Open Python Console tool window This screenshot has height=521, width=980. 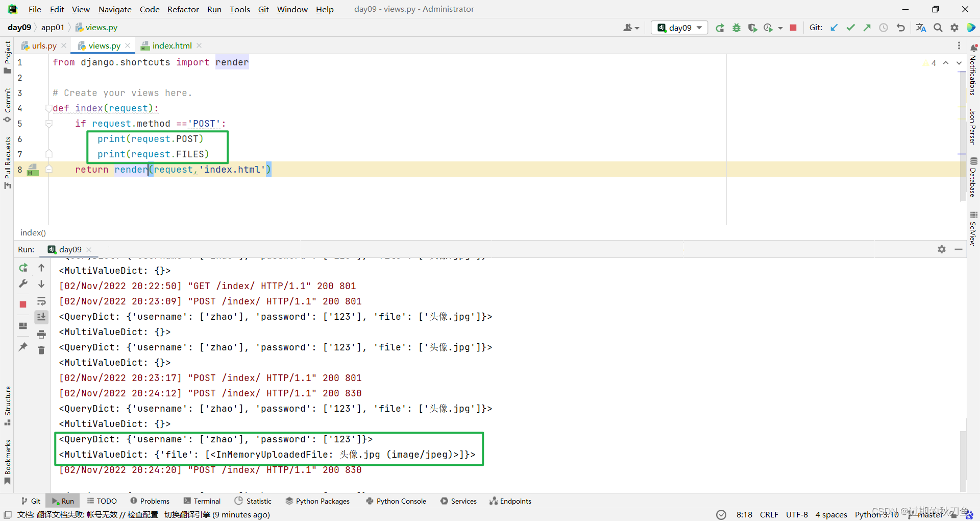click(x=396, y=501)
